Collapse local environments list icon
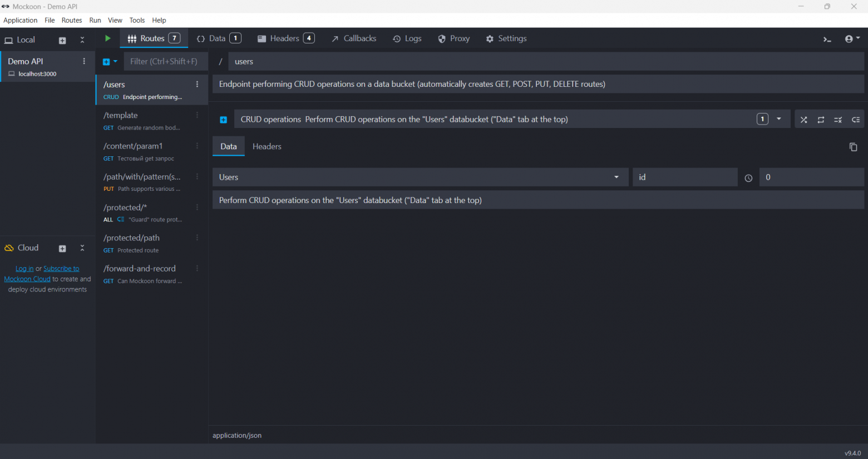The height and width of the screenshot is (459, 868). tap(82, 40)
